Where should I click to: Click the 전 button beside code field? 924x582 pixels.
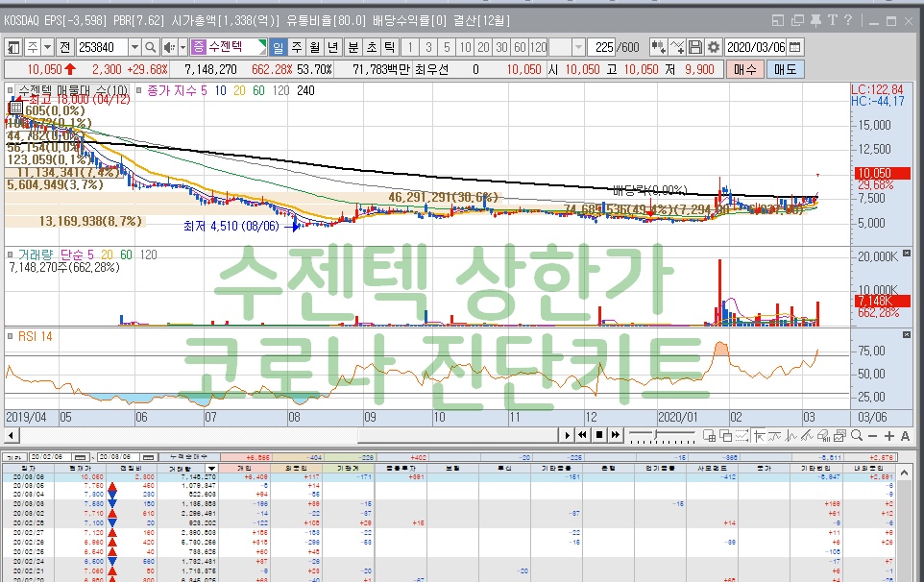[64, 47]
